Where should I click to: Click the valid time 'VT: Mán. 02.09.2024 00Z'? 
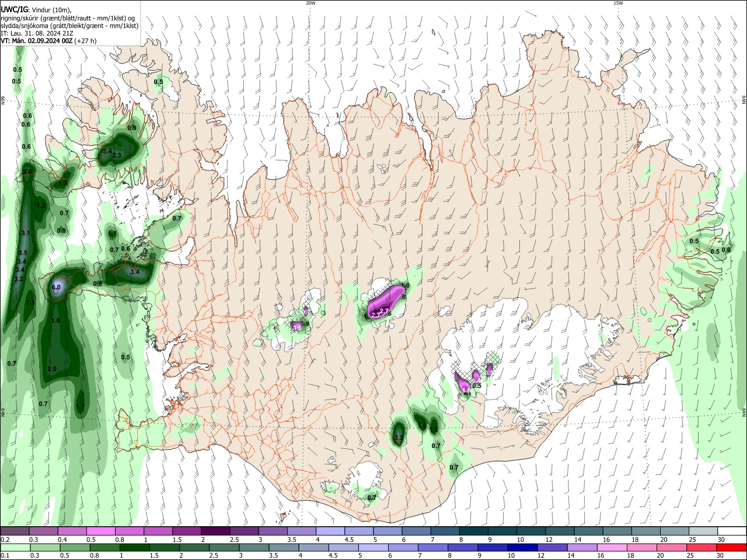[36, 41]
